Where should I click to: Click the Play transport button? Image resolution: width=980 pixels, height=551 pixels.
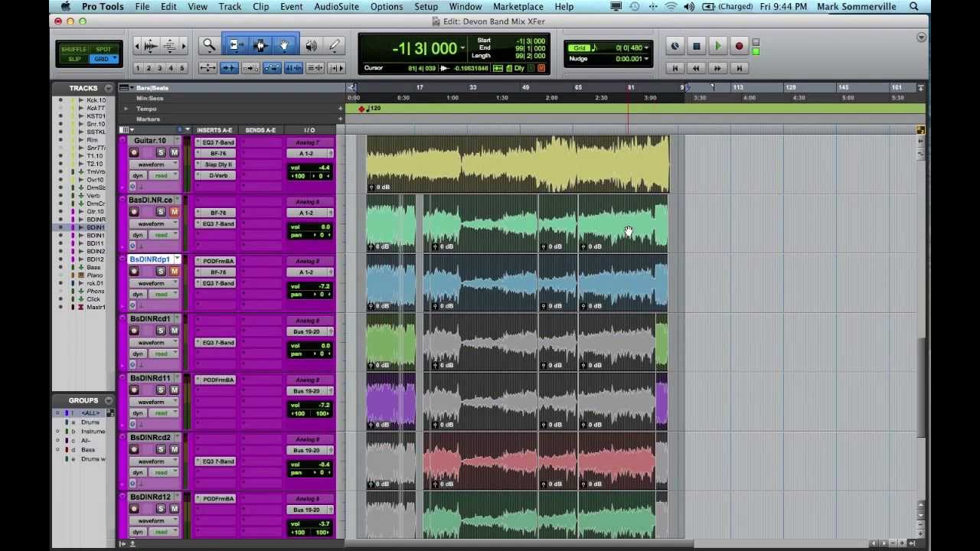(x=717, y=47)
